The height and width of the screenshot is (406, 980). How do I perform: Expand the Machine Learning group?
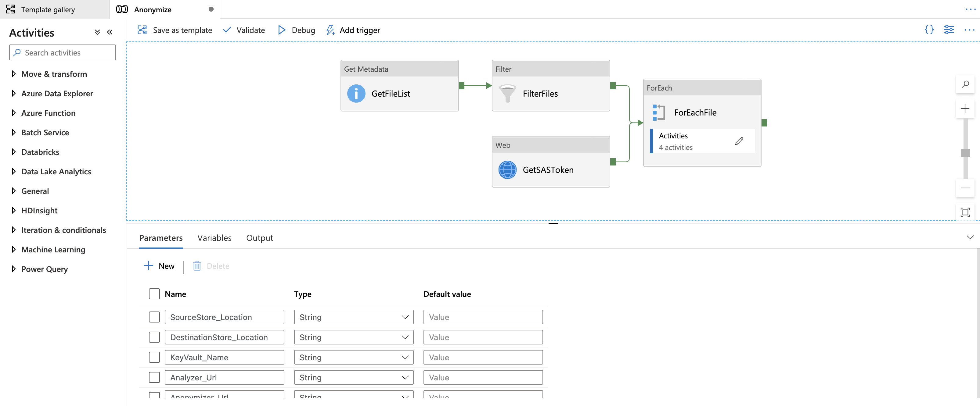(x=14, y=249)
